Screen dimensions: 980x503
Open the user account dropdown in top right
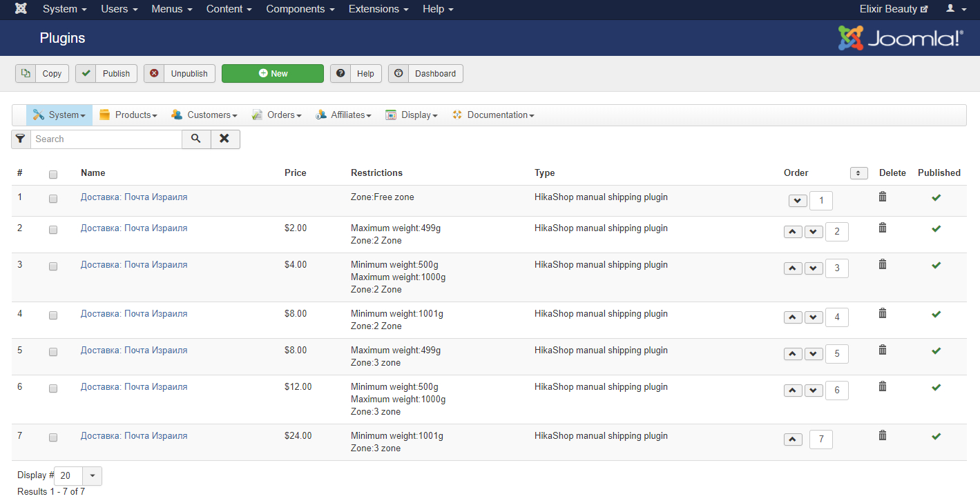pyautogui.click(x=955, y=9)
